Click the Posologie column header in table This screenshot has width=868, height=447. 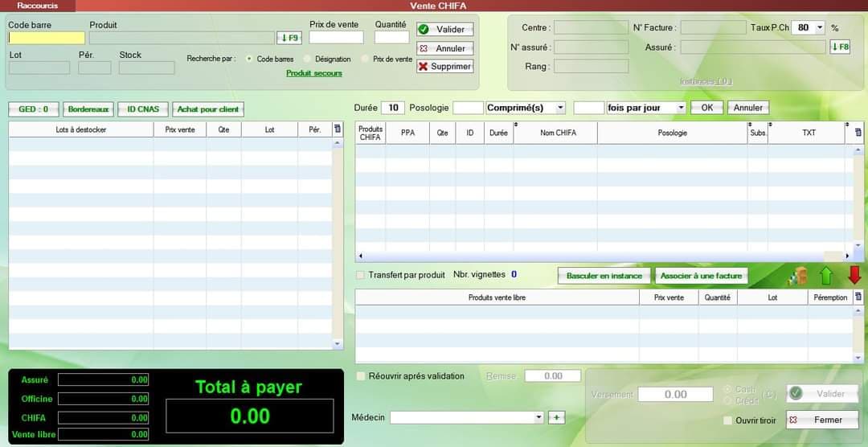tap(673, 133)
